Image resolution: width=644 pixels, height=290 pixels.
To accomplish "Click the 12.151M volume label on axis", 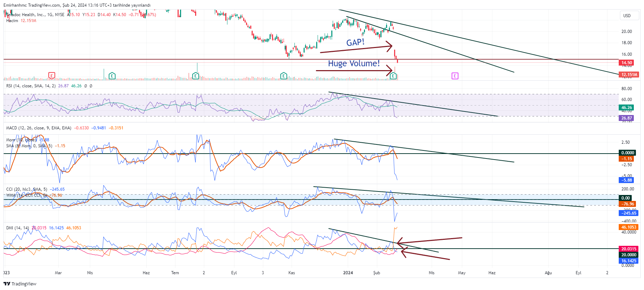I will click(x=629, y=75).
